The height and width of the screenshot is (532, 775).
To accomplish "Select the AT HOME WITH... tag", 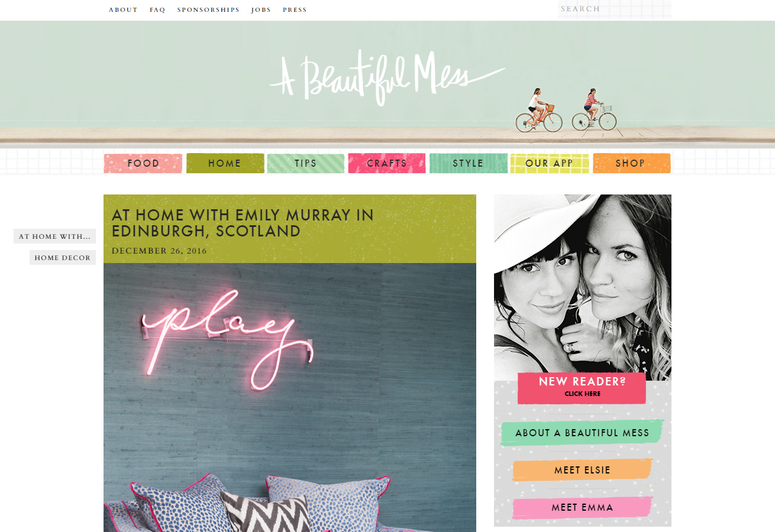I will click(x=54, y=236).
